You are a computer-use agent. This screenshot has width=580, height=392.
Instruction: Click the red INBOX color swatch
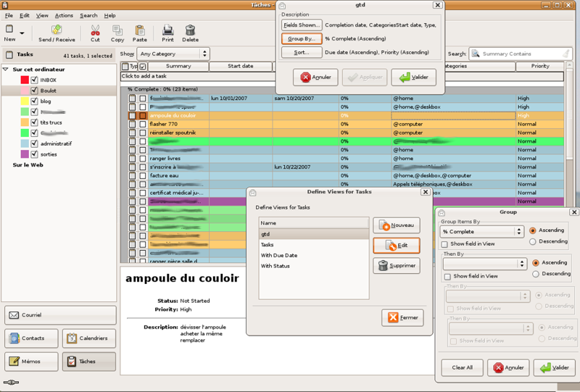pyautogui.click(x=24, y=80)
